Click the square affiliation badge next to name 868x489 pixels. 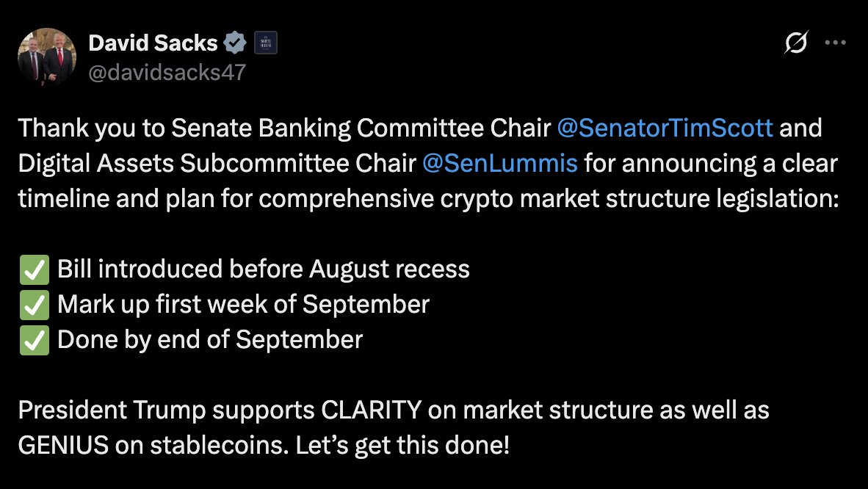click(266, 43)
